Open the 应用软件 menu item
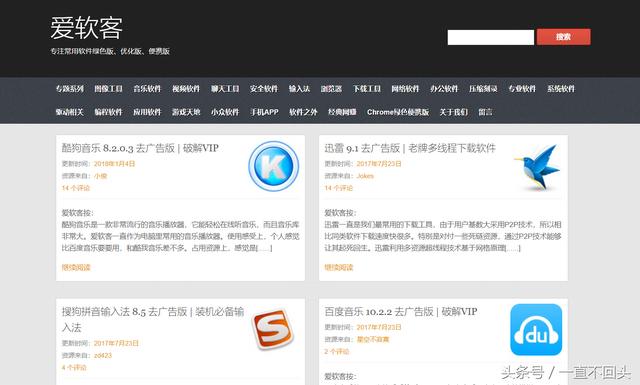The width and height of the screenshot is (640, 385). (x=147, y=112)
